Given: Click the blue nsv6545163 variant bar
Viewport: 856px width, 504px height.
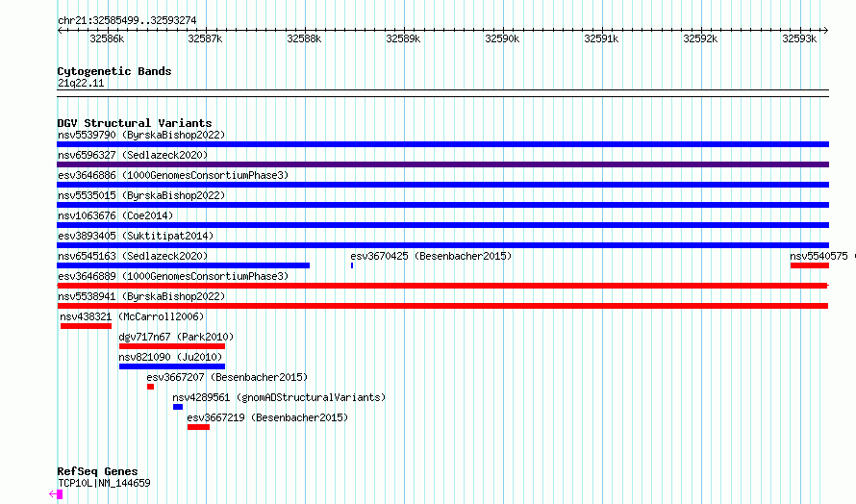Looking at the screenshot, I should tap(184, 265).
